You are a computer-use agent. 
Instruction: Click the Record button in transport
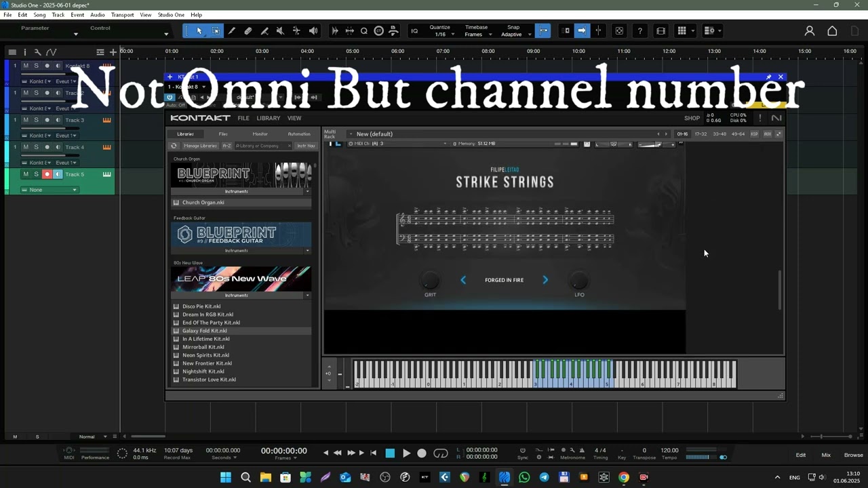(422, 453)
